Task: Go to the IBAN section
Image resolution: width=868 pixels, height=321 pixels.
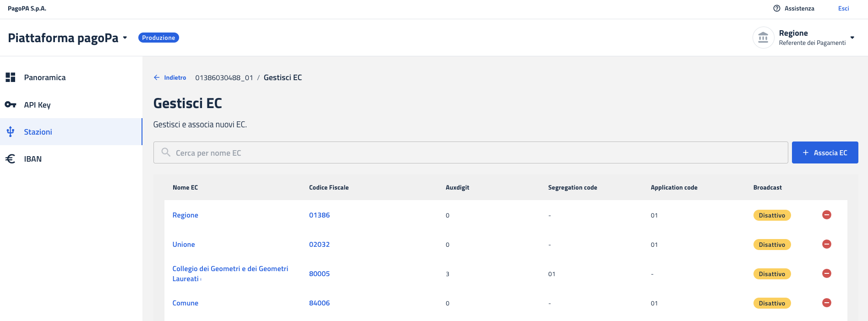Action: click(33, 159)
